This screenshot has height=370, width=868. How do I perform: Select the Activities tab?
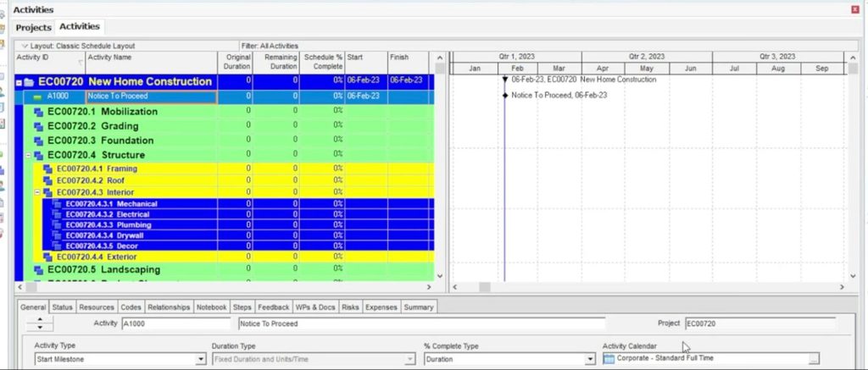tap(80, 26)
